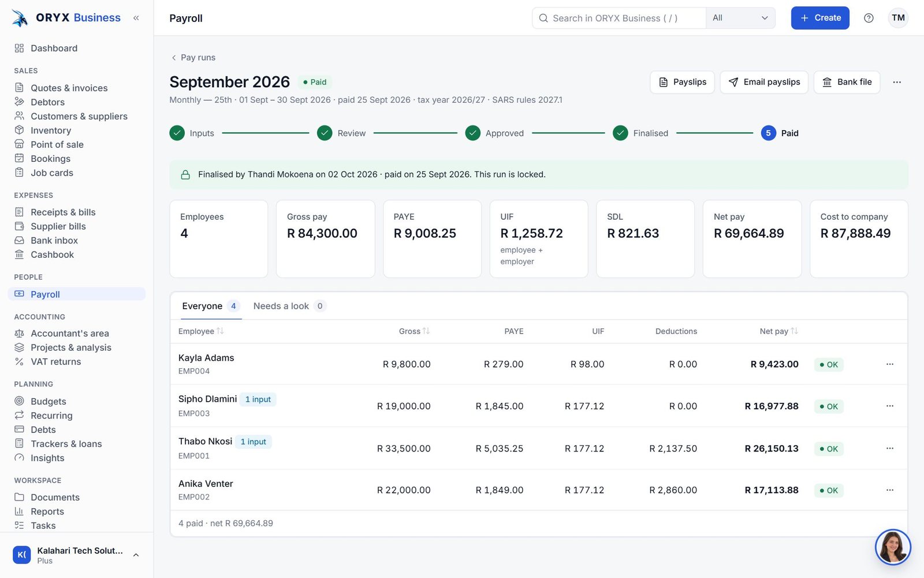Open the support chat avatar

click(x=893, y=547)
